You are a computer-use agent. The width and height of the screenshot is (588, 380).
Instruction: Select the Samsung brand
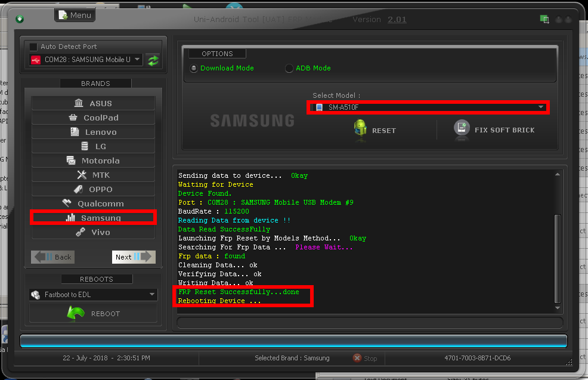coord(94,218)
